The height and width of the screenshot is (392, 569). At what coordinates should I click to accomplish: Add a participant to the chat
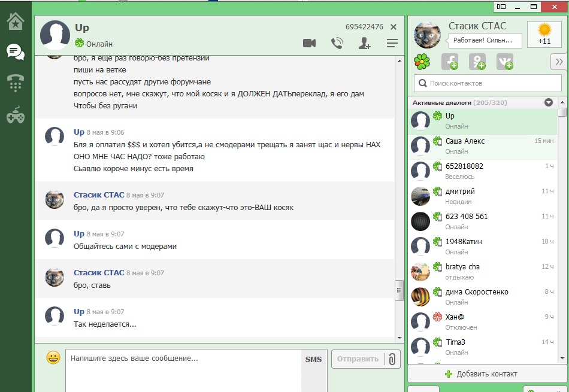364,43
